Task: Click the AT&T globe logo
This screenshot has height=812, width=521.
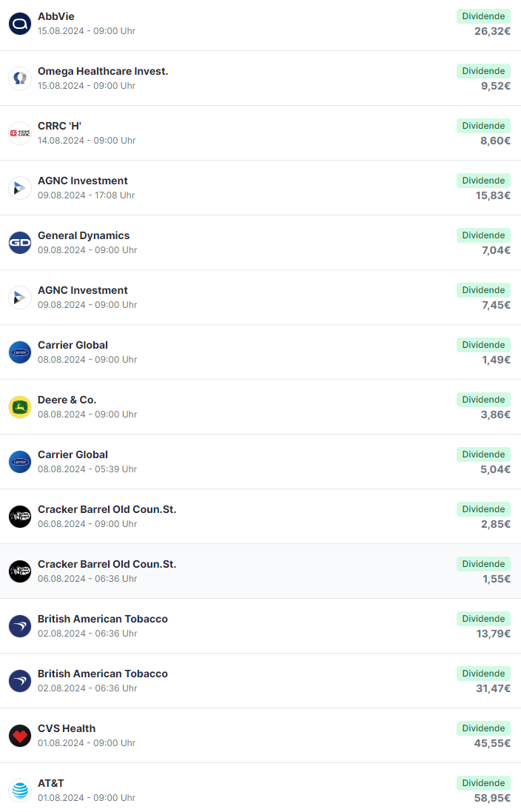Action: pyautogui.click(x=20, y=791)
